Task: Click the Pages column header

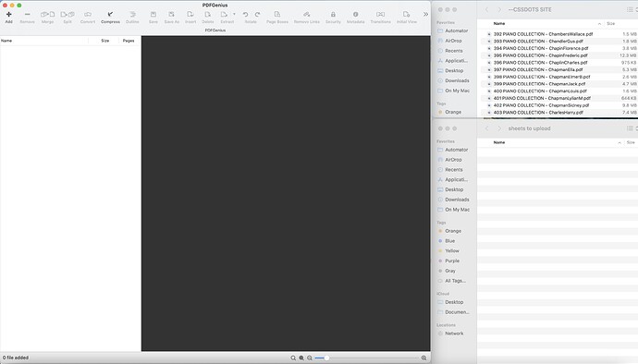Action: point(129,41)
